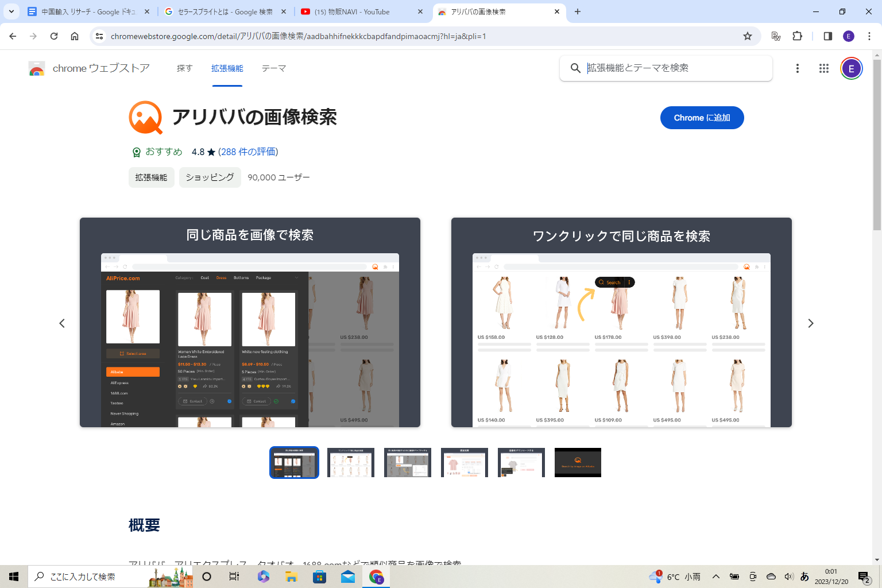Open the clock showing 2023/12/20
Viewport: 882px width, 588px height.
point(831,577)
